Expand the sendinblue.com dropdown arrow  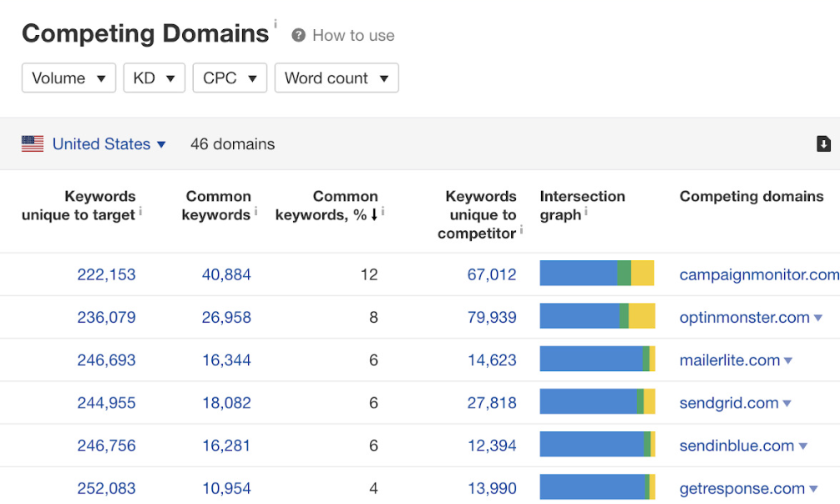coord(803,446)
